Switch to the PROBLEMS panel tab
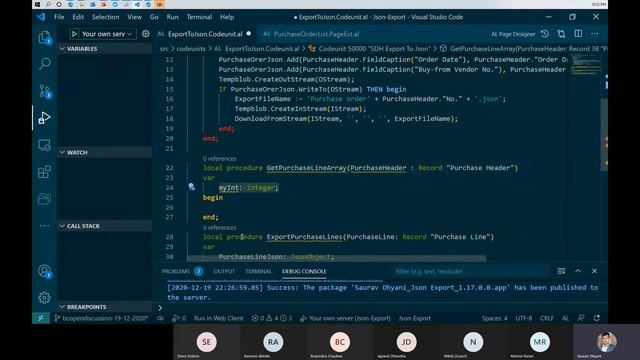The width and height of the screenshot is (640, 360). coord(182,271)
